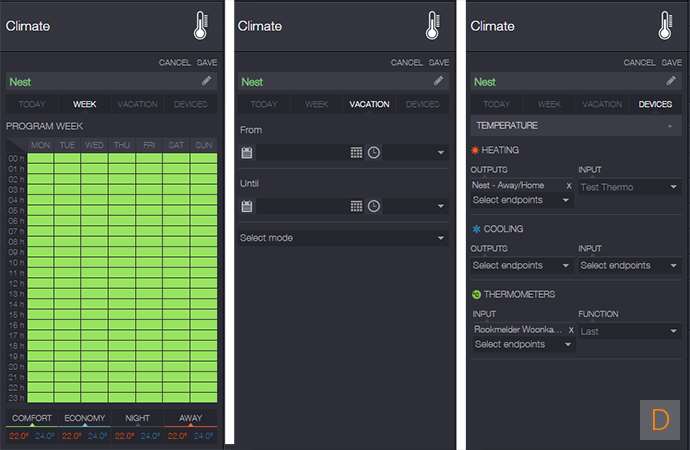Switch to VACATION tab in Devices panel

click(602, 104)
